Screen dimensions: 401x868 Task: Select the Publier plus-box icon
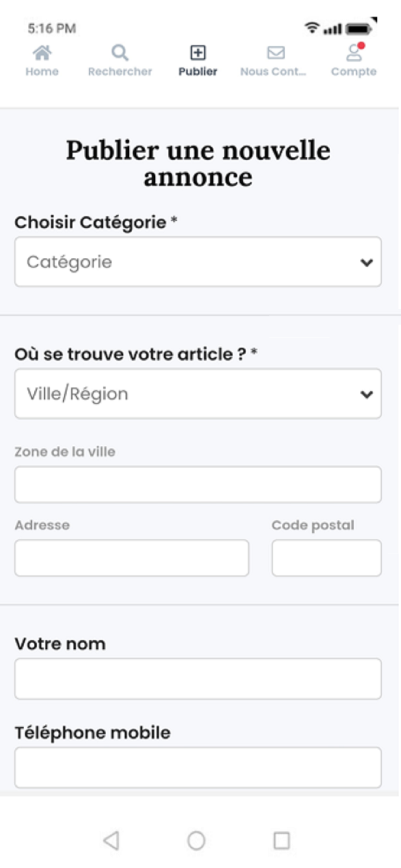[x=198, y=53]
